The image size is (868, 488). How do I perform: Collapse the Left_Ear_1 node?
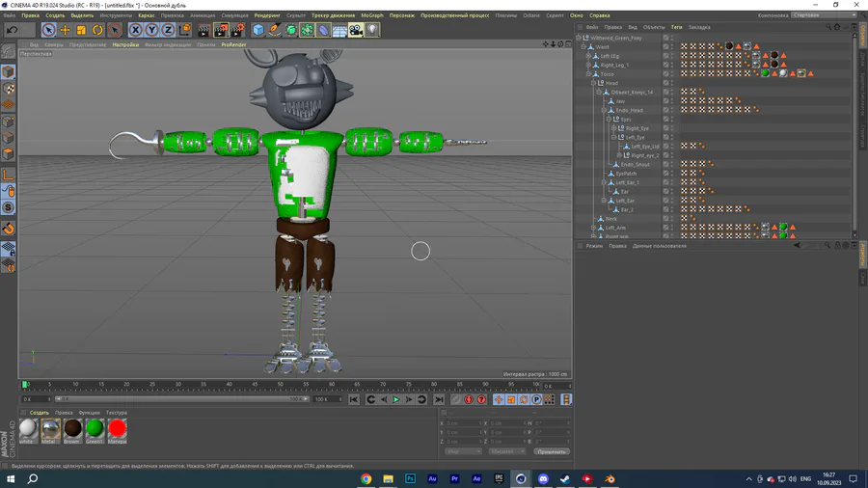click(x=604, y=182)
